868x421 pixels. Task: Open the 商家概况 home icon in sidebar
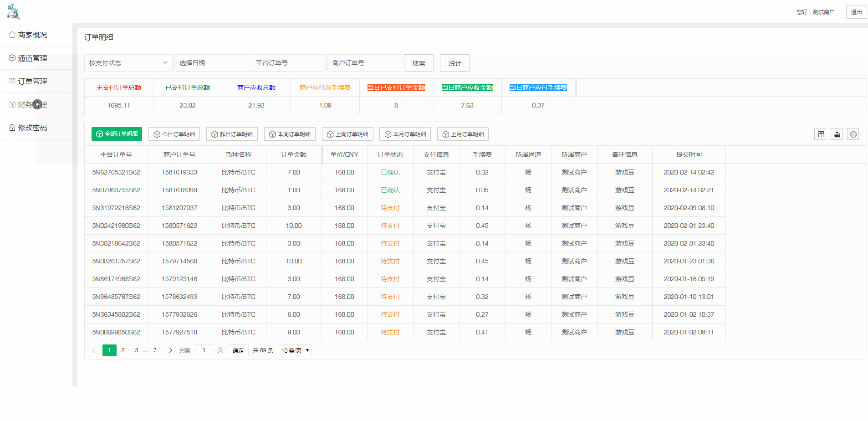[x=11, y=34]
